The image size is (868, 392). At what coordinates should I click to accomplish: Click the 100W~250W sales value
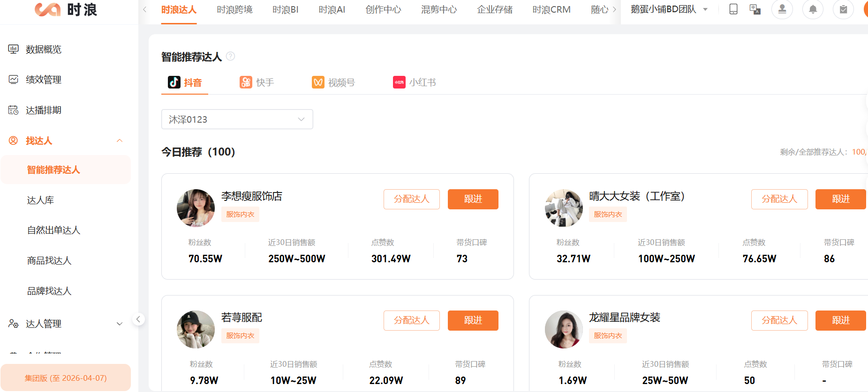tap(666, 259)
